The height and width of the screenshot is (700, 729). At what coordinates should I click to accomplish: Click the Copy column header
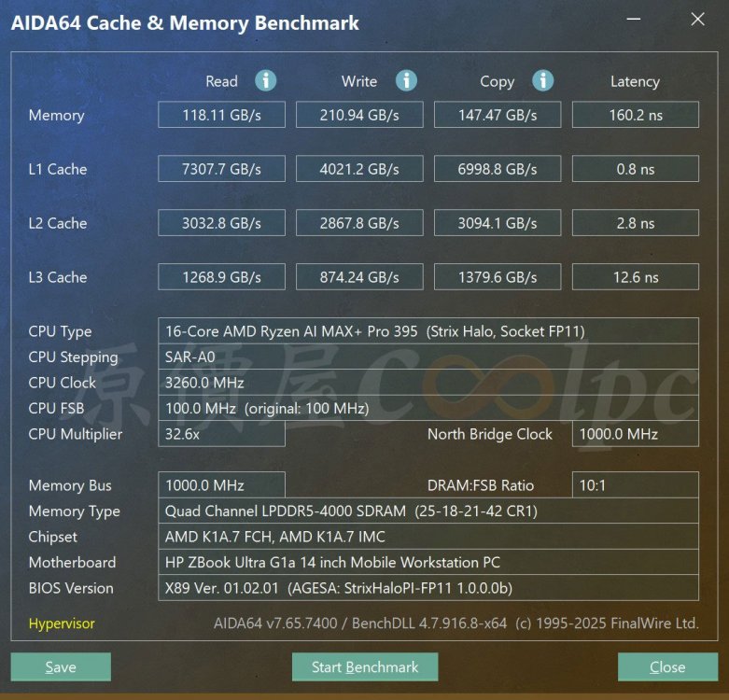(497, 82)
